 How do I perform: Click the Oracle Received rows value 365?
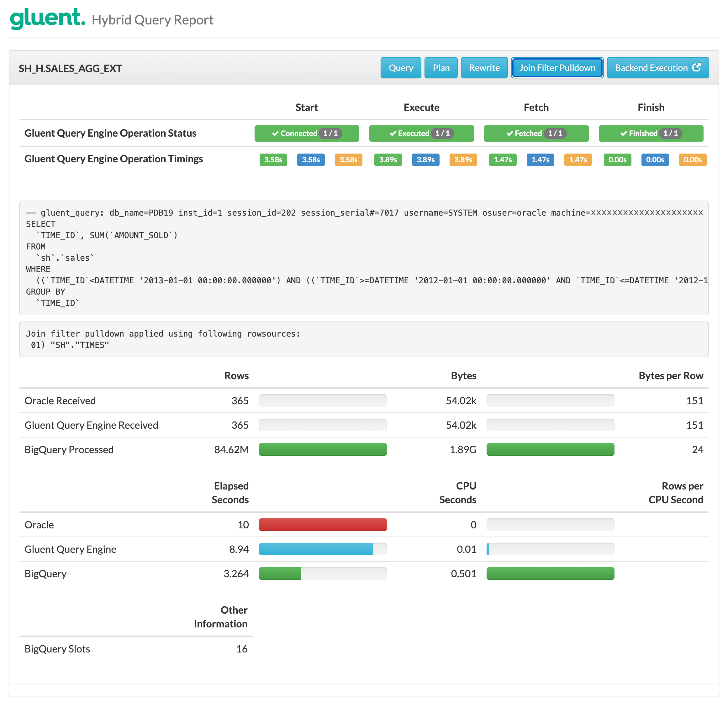(240, 401)
